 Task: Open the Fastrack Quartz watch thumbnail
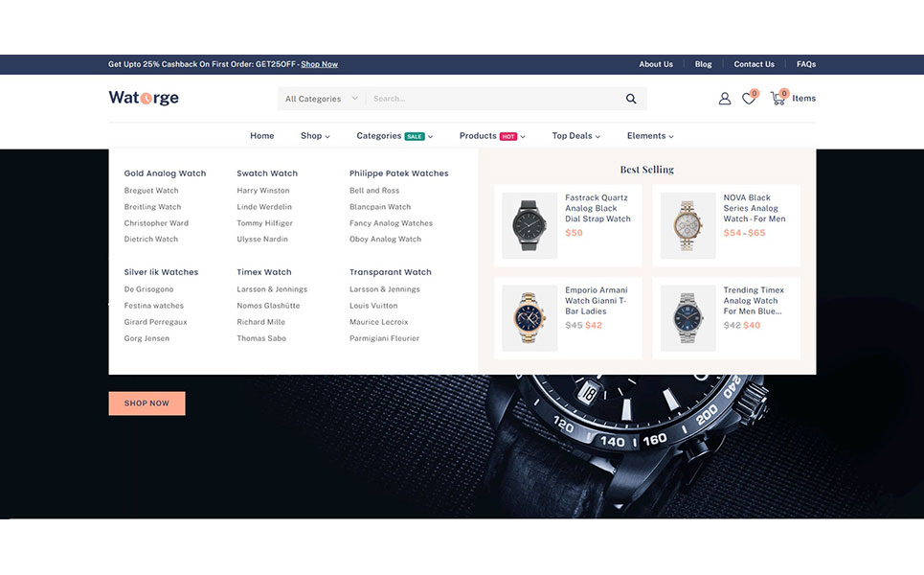click(530, 225)
